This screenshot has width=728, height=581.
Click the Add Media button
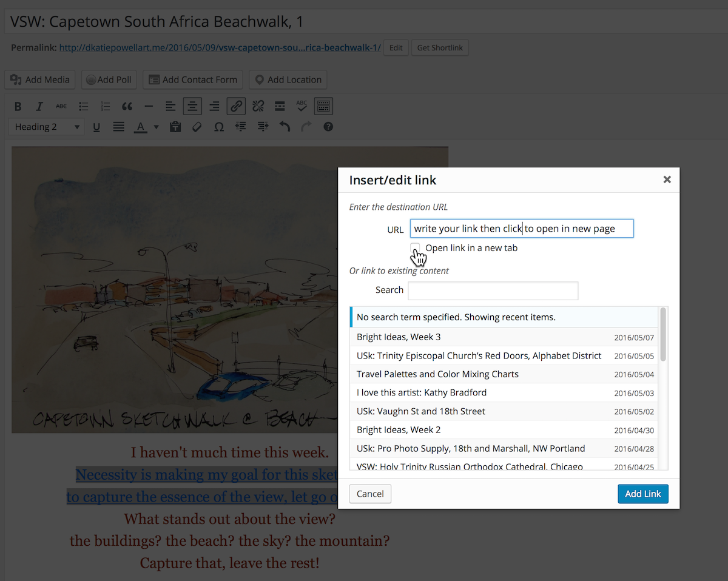[x=40, y=79]
